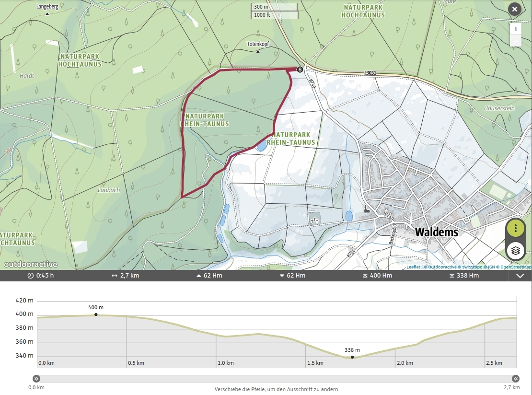Click the right range slider handle
Screen dimensions: 532x395
click(x=516, y=378)
